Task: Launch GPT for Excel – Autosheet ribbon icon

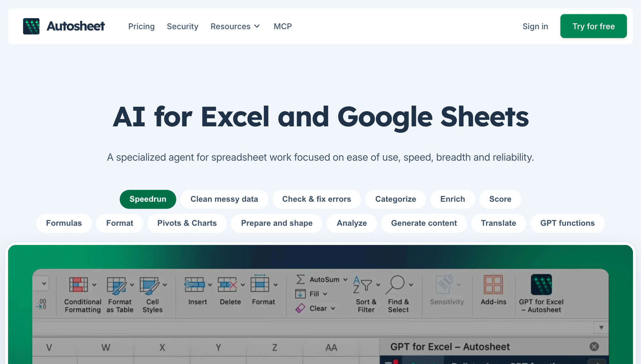Action: click(x=541, y=284)
